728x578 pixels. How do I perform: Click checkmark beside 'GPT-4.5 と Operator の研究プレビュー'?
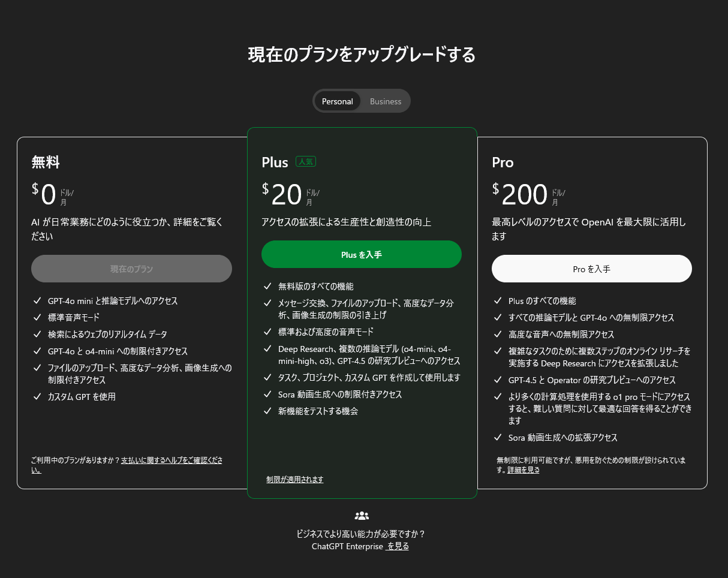(x=498, y=380)
